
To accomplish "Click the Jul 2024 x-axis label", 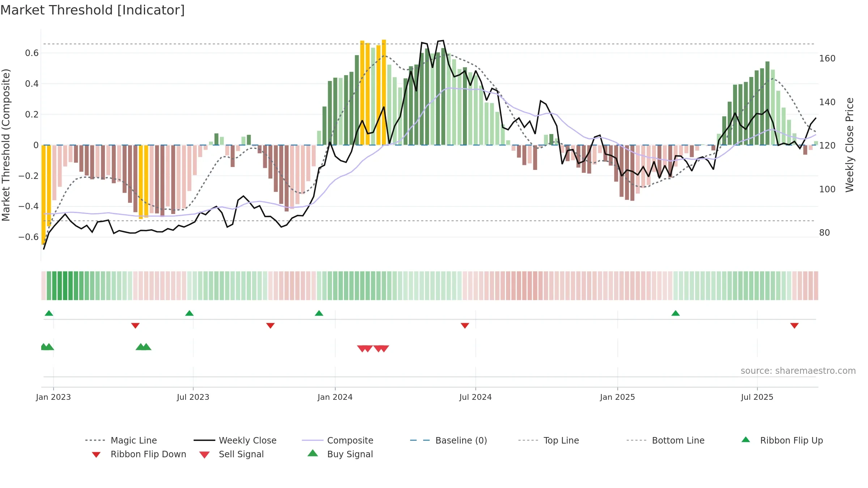I will (x=475, y=397).
